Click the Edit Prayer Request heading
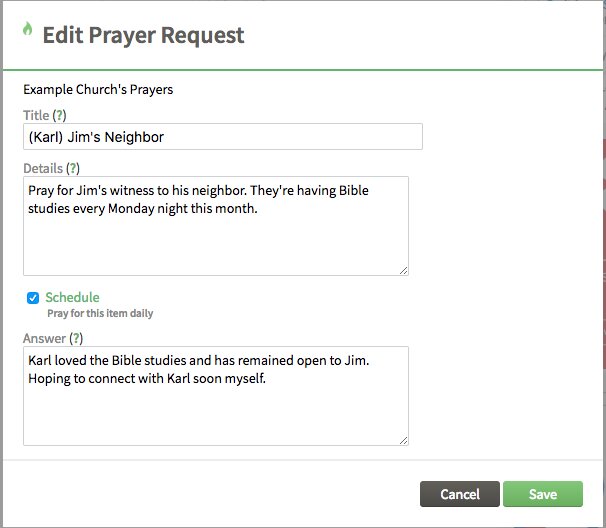 pyautogui.click(x=143, y=35)
